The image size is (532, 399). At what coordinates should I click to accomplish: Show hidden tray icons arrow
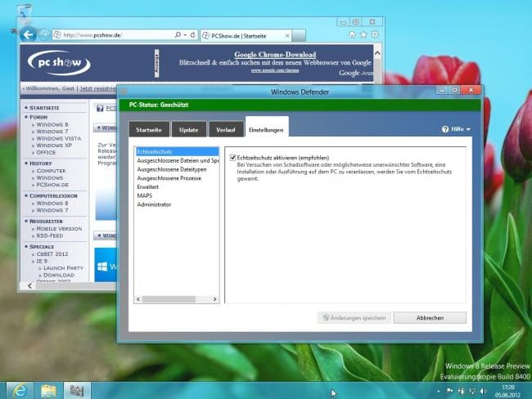439,391
